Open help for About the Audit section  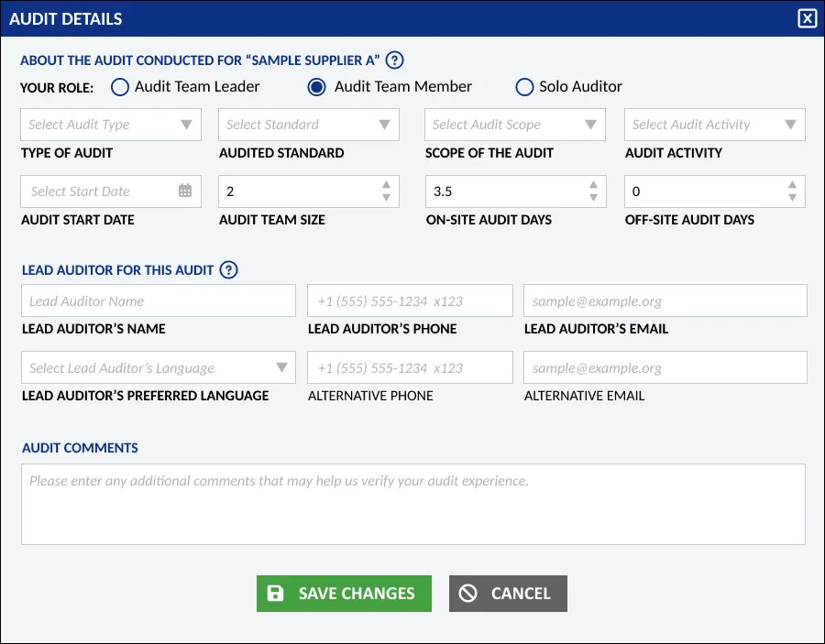coord(394,60)
